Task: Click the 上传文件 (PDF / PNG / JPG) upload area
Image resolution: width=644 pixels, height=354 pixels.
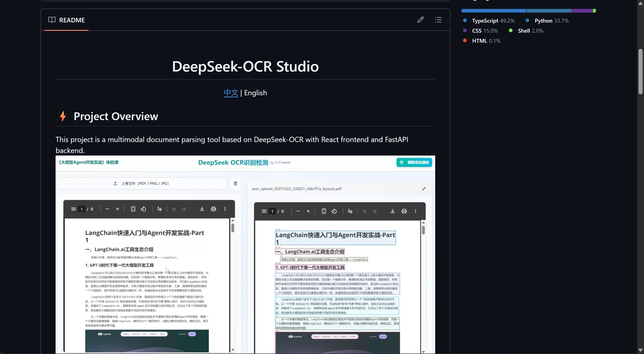Action: 142,183
